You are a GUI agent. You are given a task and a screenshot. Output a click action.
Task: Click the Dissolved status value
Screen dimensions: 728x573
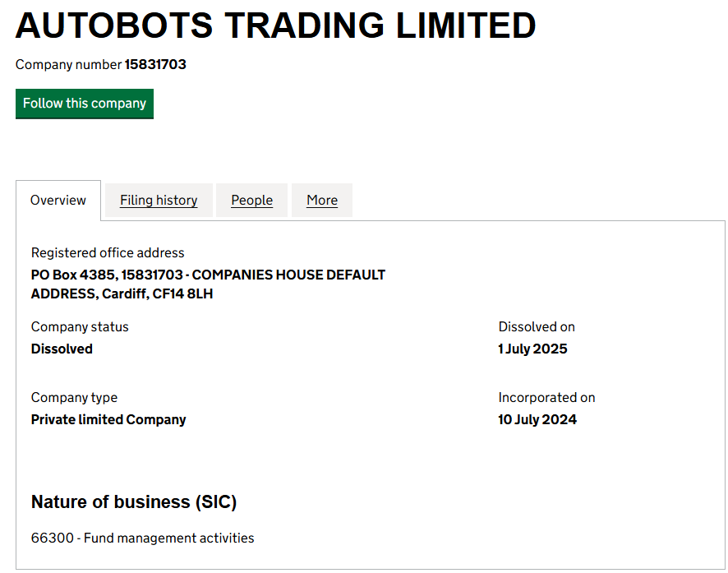(x=62, y=349)
